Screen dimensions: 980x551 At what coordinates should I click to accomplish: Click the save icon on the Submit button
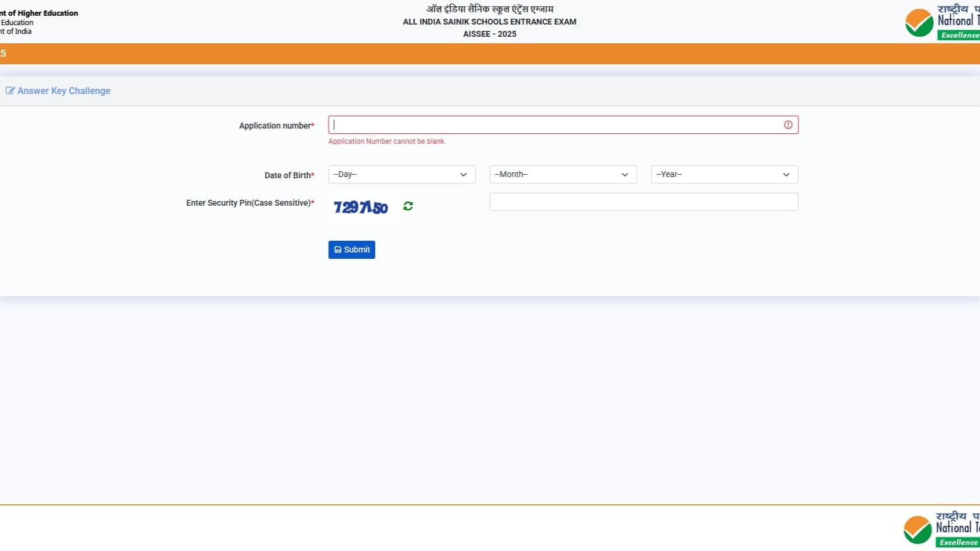tap(338, 250)
